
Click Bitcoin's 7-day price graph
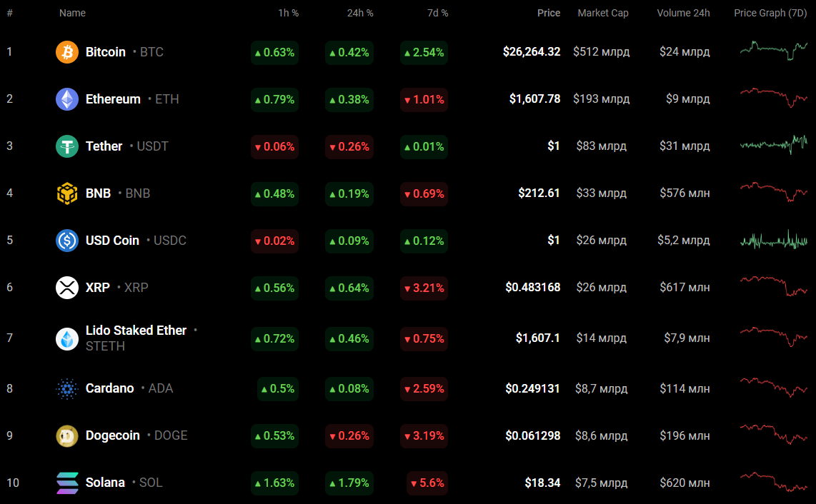(x=773, y=51)
